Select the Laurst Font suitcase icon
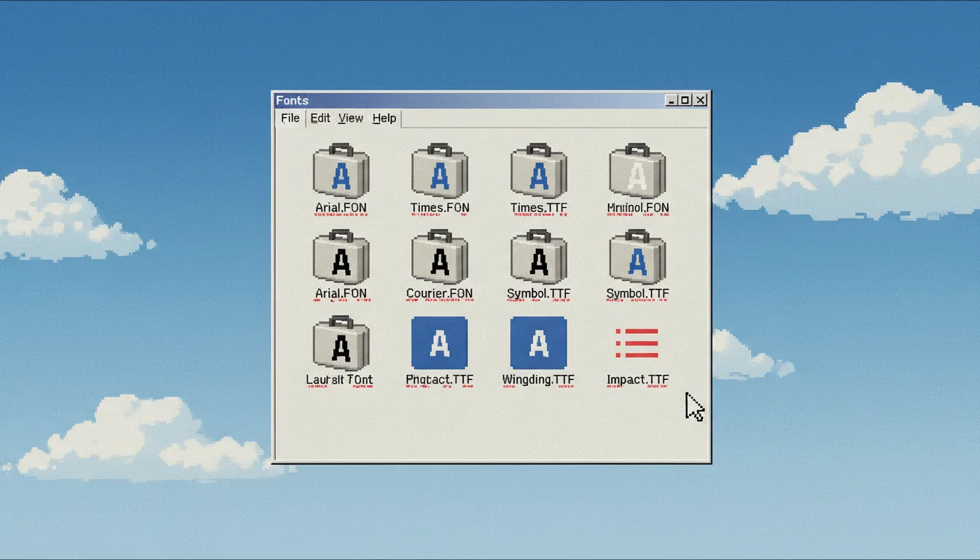This screenshot has height=560, width=980. click(x=341, y=346)
